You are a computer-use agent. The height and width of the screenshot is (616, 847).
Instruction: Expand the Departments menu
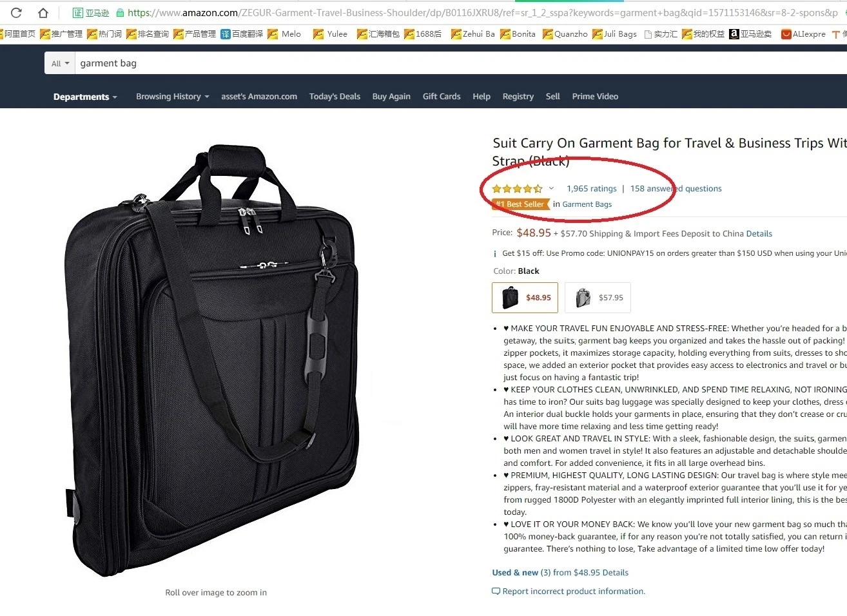tap(84, 96)
